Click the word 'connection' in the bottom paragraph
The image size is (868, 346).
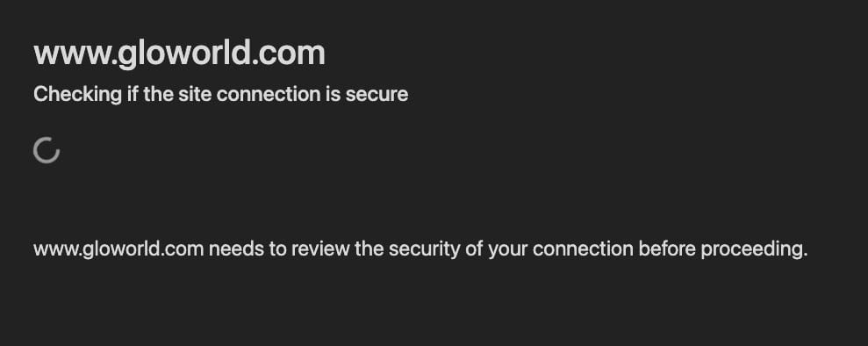point(583,249)
